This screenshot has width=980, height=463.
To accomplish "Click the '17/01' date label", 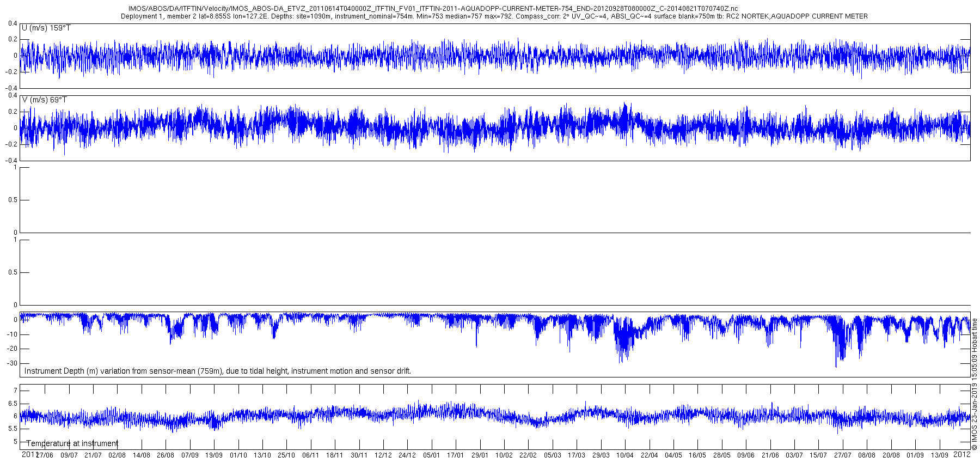I will pos(456,455).
